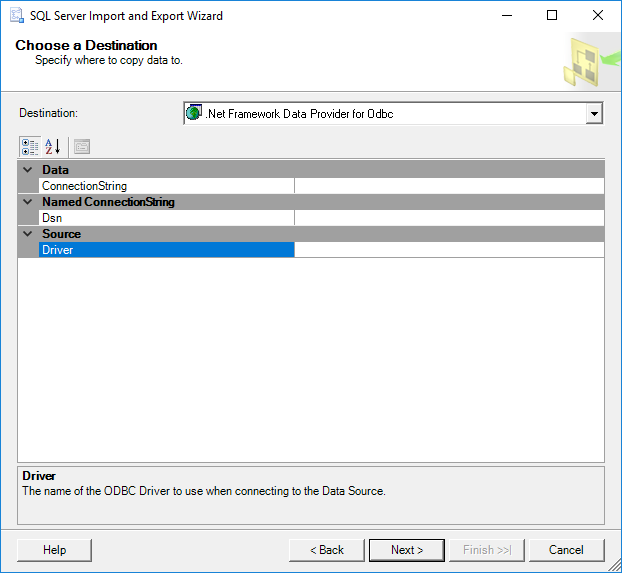This screenshot has height=573, width=622.
Task: Open the Destination dropdown arrow
Action: (594, 113)
